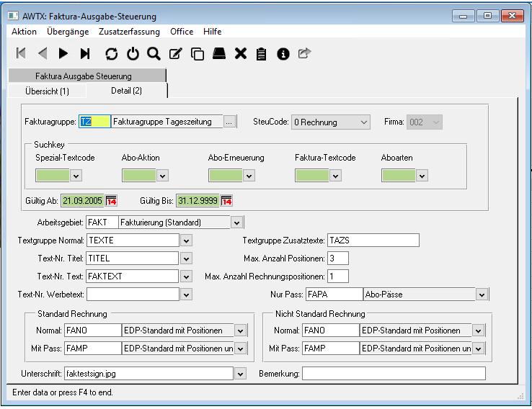532x409 pixels.
Task: Click the Fakturagruppe ellipsis lookup button
Action: 229,122
